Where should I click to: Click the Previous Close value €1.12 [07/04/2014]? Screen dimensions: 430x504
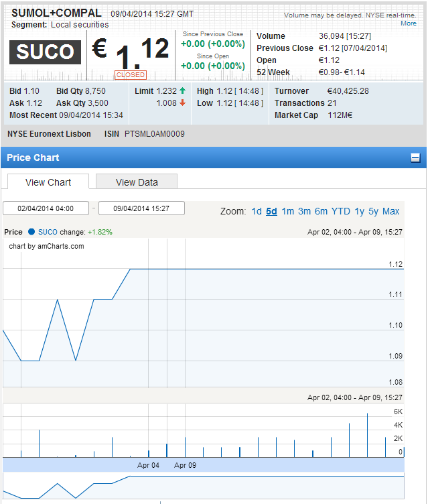(x=352, y=48)
